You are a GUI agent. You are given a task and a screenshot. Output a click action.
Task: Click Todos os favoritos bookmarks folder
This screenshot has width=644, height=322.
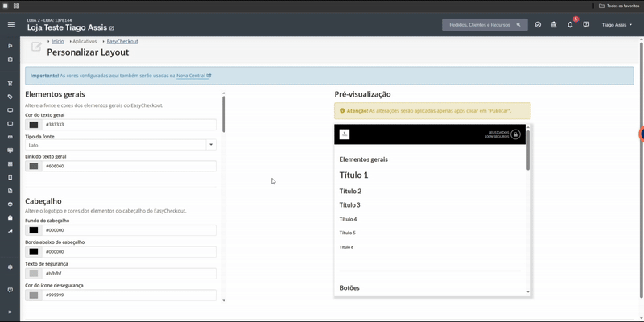click(x=619, y=6)
